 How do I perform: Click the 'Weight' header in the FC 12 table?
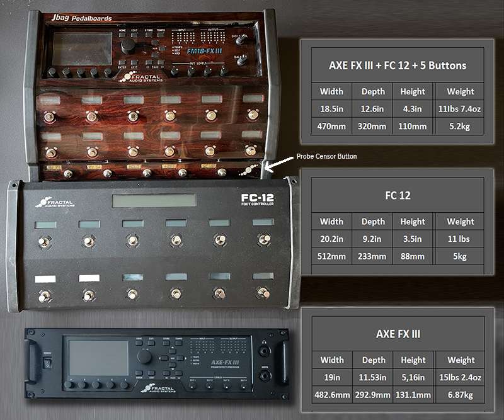pyautogui.click(x=461, y=222)
